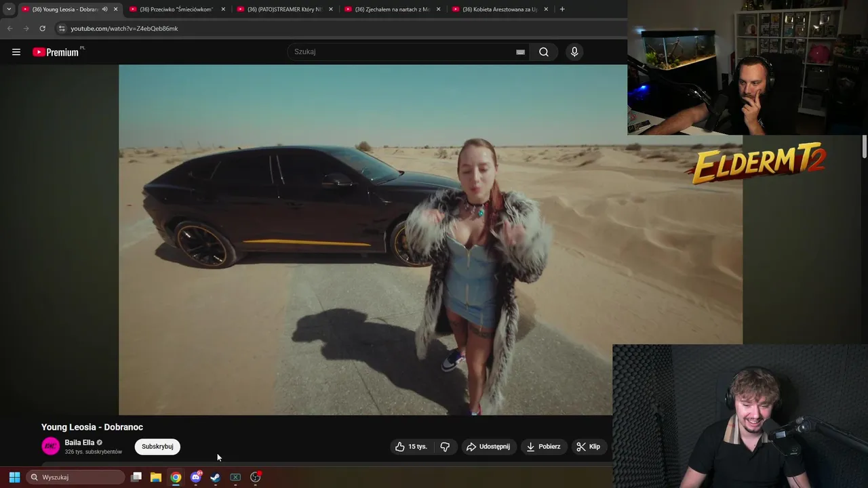Image resolution: width=868 pixels, height=488 pixels.
Task: Like the video (15 tys.)
Action: (x=412, y=447)
